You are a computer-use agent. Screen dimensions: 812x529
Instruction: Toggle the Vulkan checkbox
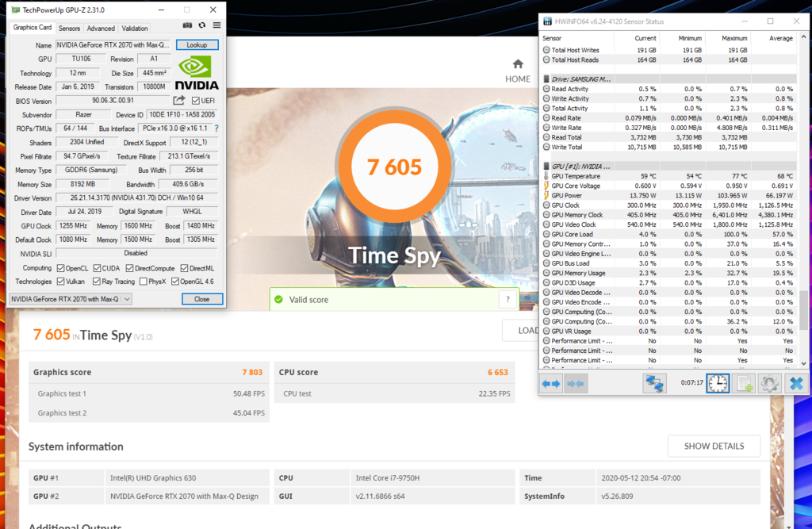click(60, 282)
